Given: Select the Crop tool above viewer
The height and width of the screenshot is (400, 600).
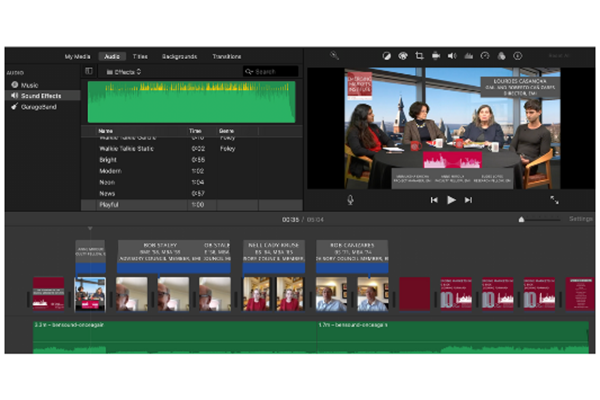Looking at the screenshot, I should [x=419, y=56].
